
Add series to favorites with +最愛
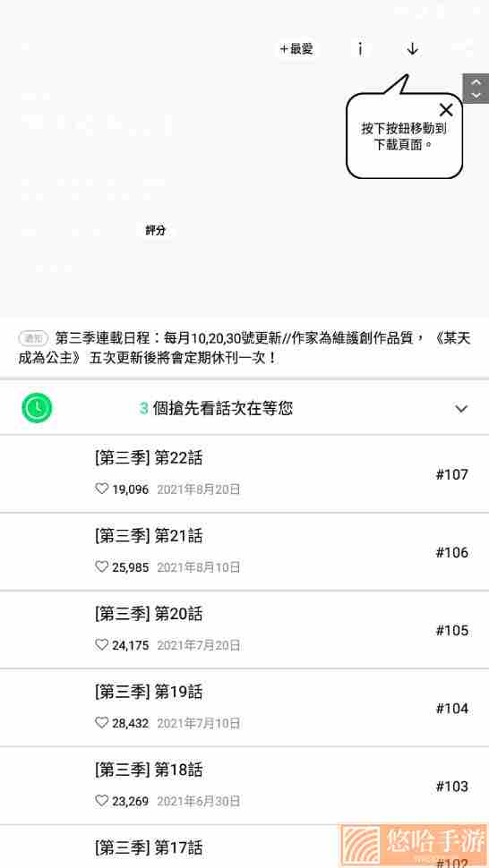(x=296, y=48)
